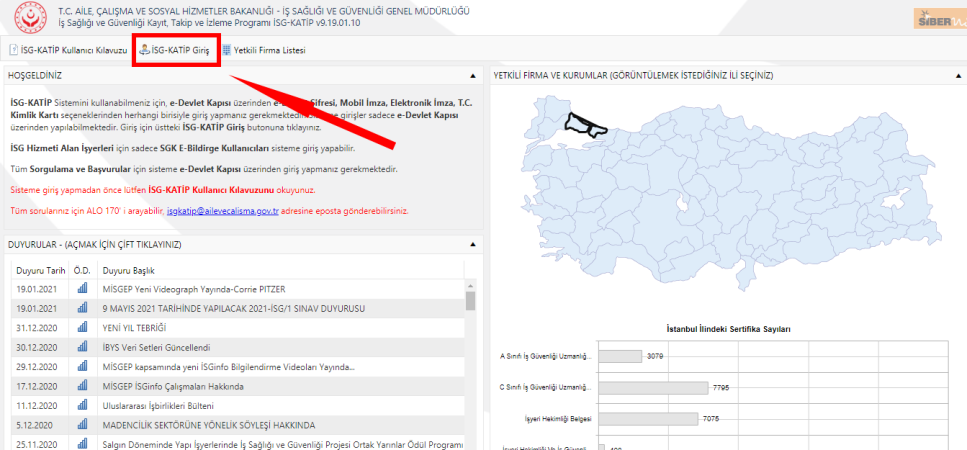The height and width of the screenshot is (450, 967).
Task: Click the bar chart icon for YENİ YIL TEBRİĞİ
Action: tap(82, 327)
